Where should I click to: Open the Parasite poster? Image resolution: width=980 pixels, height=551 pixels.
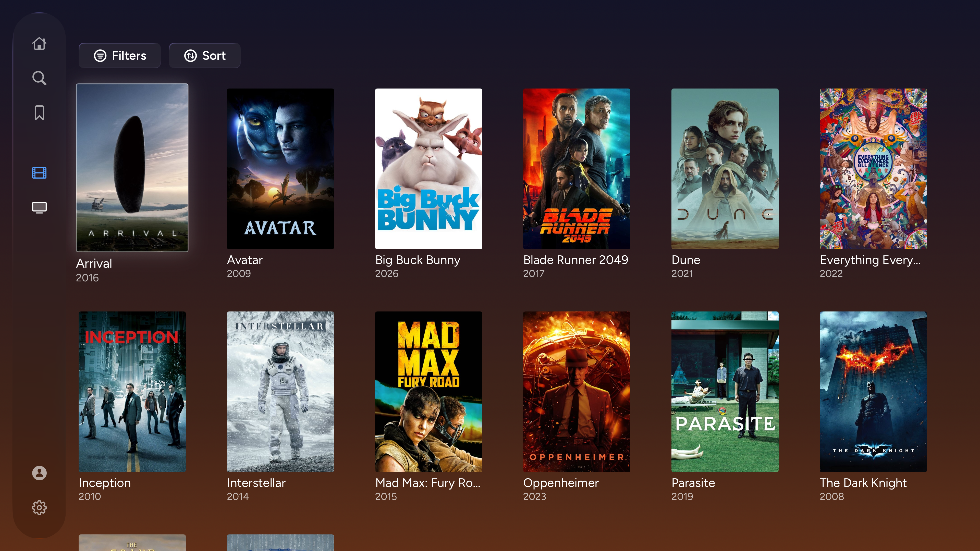click(725, 392)
